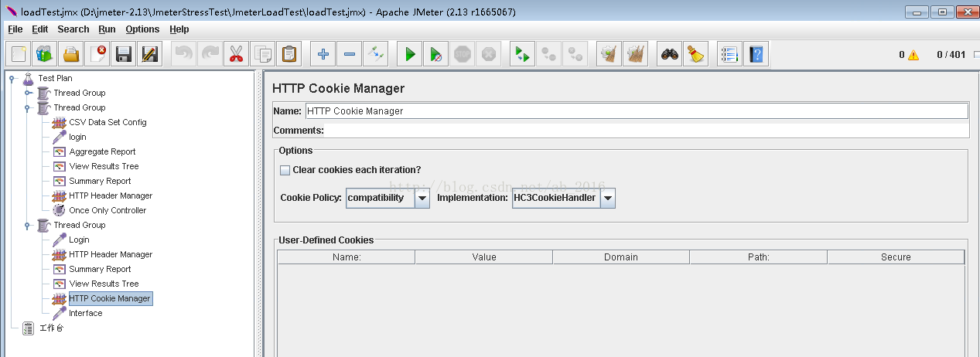Select lowercase login sampler in tree
The height and width of the screenshot is (357, 980).
pos(77,137)
